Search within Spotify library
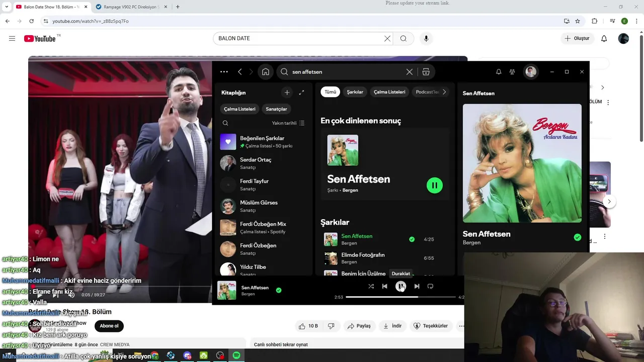 pyautogui.click(x=225, y=123)
